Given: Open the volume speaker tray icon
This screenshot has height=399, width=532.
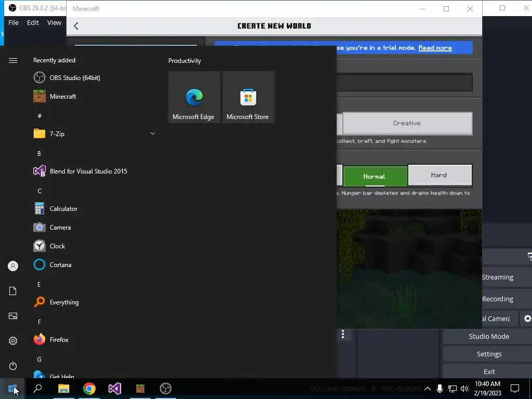Looking at the screenshot, I should pos(464,389).
